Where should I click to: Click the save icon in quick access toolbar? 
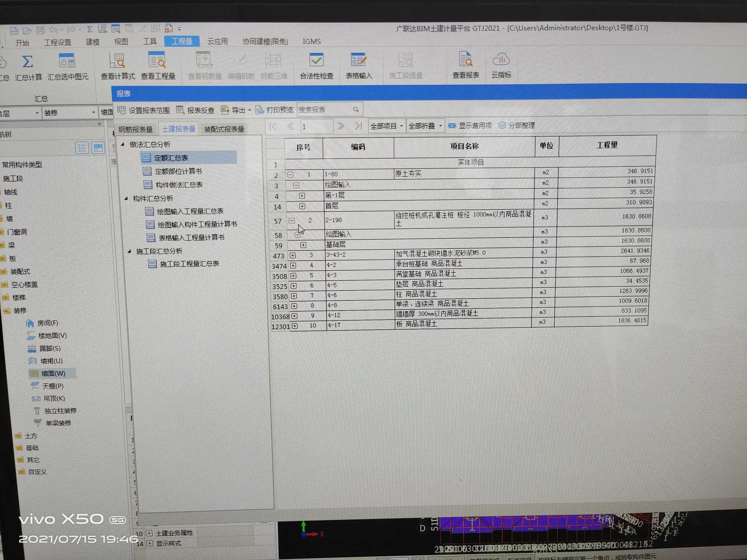(x=40, y=30)
